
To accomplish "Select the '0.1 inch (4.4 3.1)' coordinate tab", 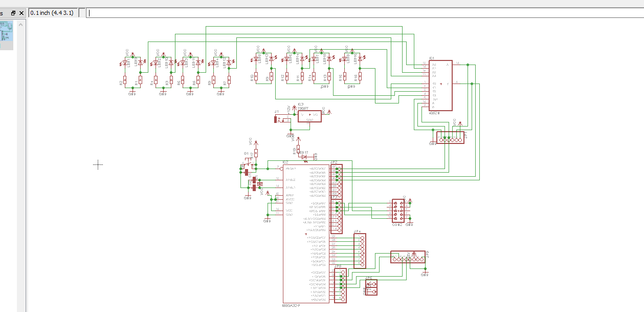I will point(53,12).
